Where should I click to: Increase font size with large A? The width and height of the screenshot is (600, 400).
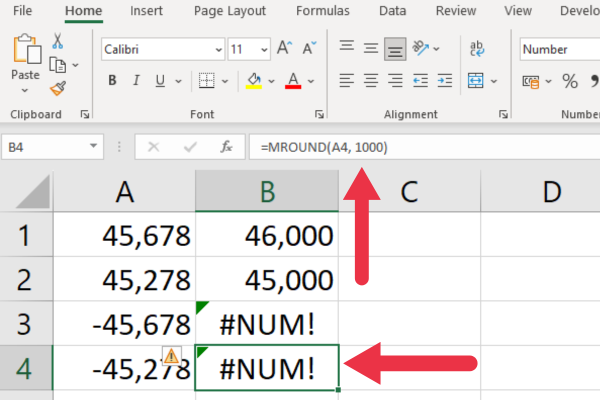coord(284,49)
